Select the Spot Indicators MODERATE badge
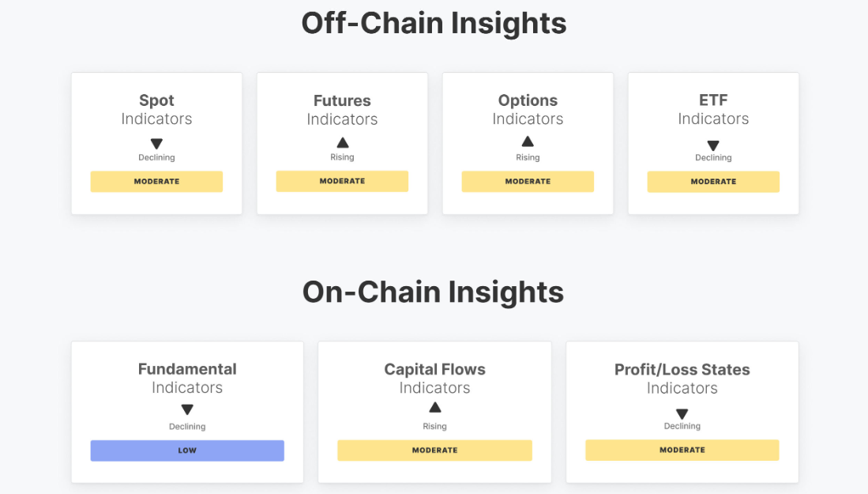The height and width of the screenshot is (494, 868). coord(156,182)
